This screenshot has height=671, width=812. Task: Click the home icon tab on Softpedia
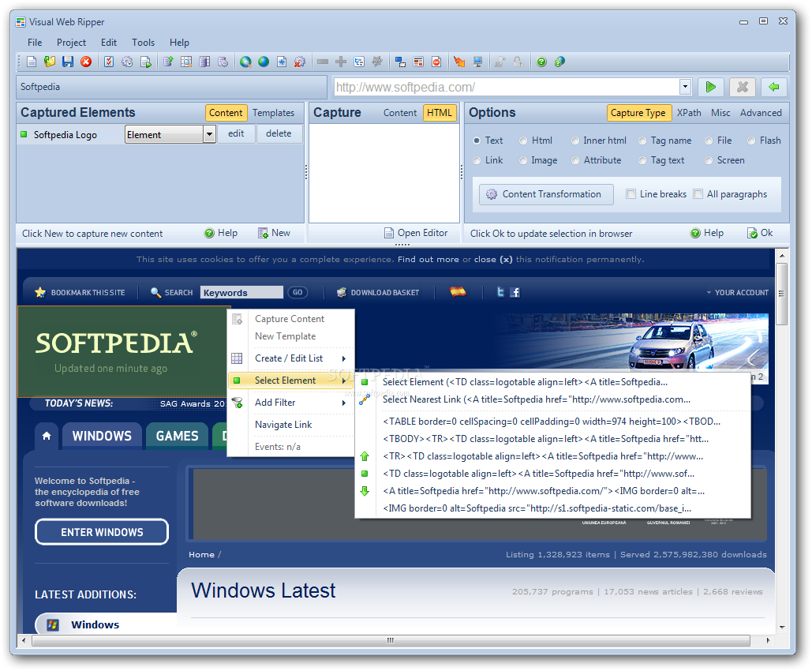[x=47, y=436]
